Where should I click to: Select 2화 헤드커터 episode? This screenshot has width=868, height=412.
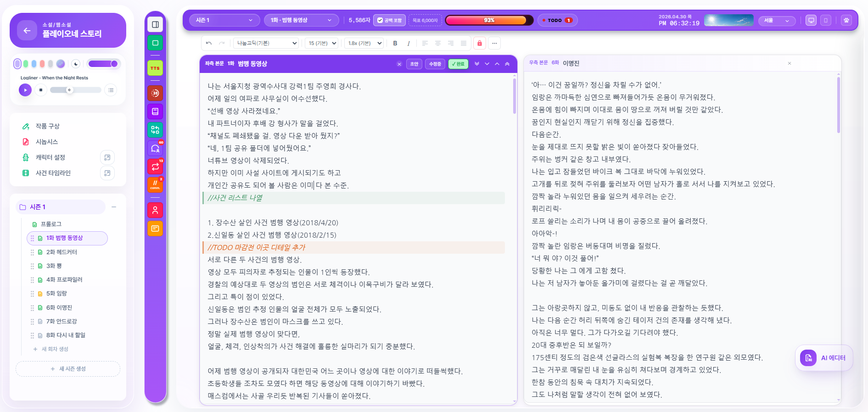62,252
